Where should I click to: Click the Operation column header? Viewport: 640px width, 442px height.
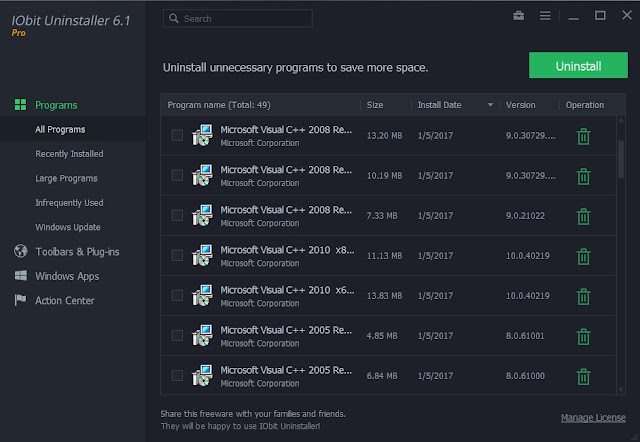[584, 105]
